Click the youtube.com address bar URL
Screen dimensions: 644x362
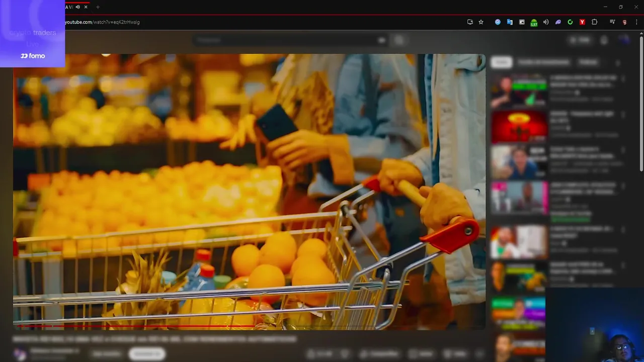(102, 22)
